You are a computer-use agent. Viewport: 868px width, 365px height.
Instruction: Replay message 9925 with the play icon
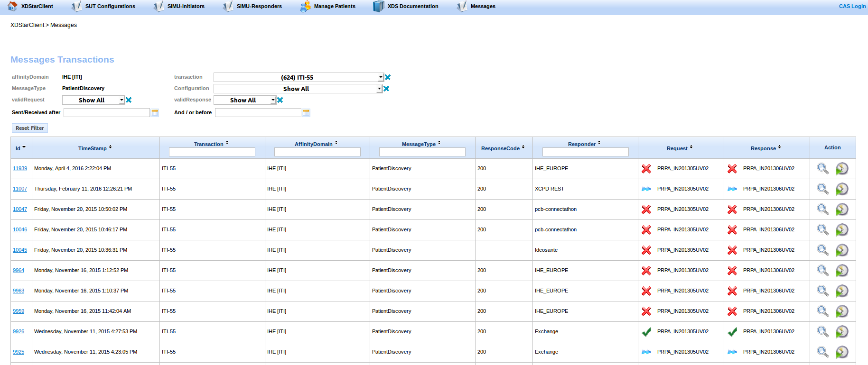pos(842,352)
